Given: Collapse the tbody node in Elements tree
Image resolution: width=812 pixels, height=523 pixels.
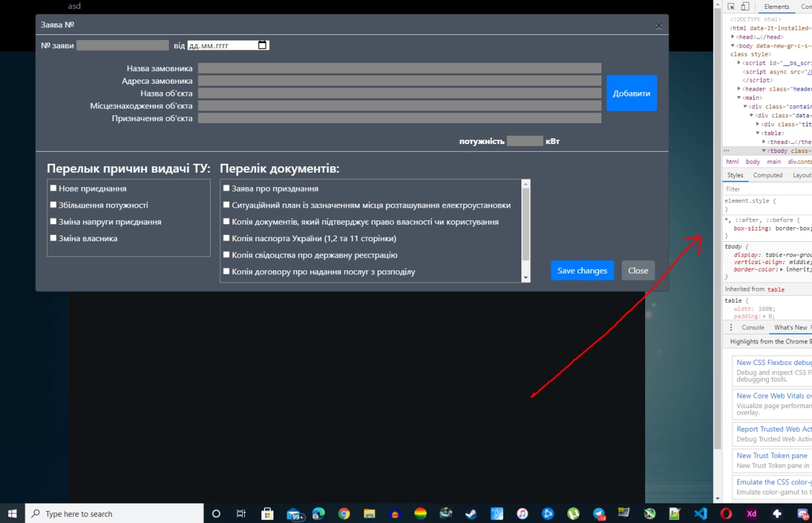Looking at the screenshot, I should [x=764, y=151].
